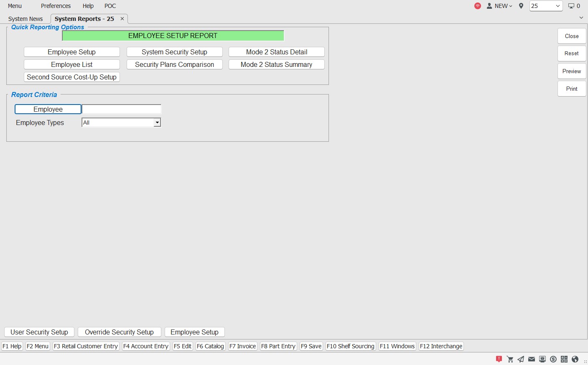Screen dimensions: 588x365
Task: Expand the Employee Types dropdown
Action: pos(157,123)
